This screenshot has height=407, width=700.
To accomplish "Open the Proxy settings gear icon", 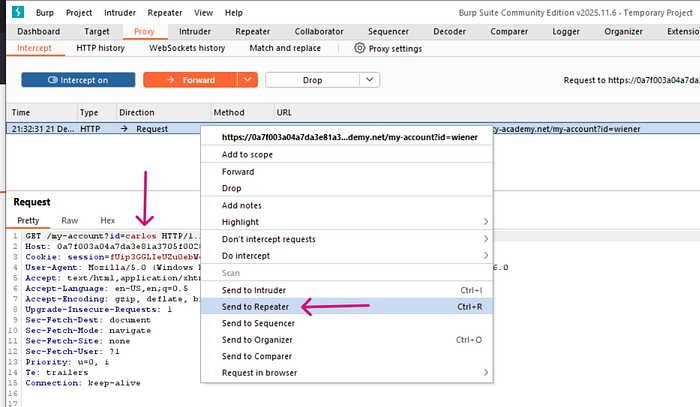I will [x=359, y=48].
